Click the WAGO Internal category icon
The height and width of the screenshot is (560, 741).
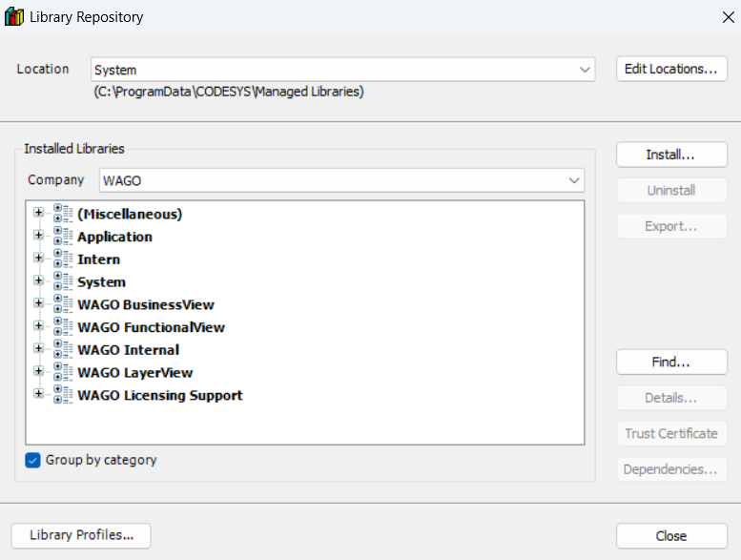coord(64,350)
